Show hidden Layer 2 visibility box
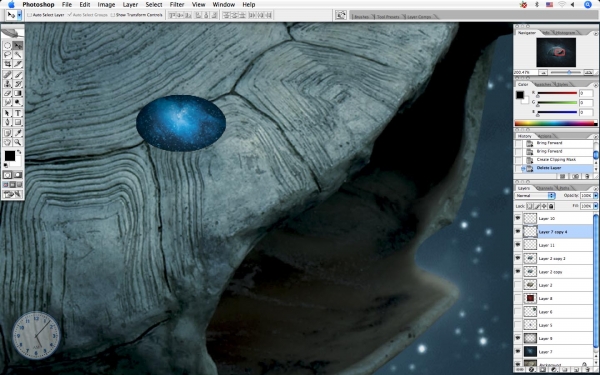This screenshot has width=600, height=375. (518, 285)
